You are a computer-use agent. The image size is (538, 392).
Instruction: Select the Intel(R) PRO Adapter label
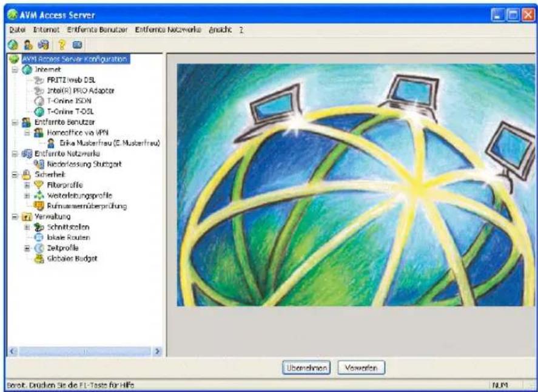click(81, 90)
